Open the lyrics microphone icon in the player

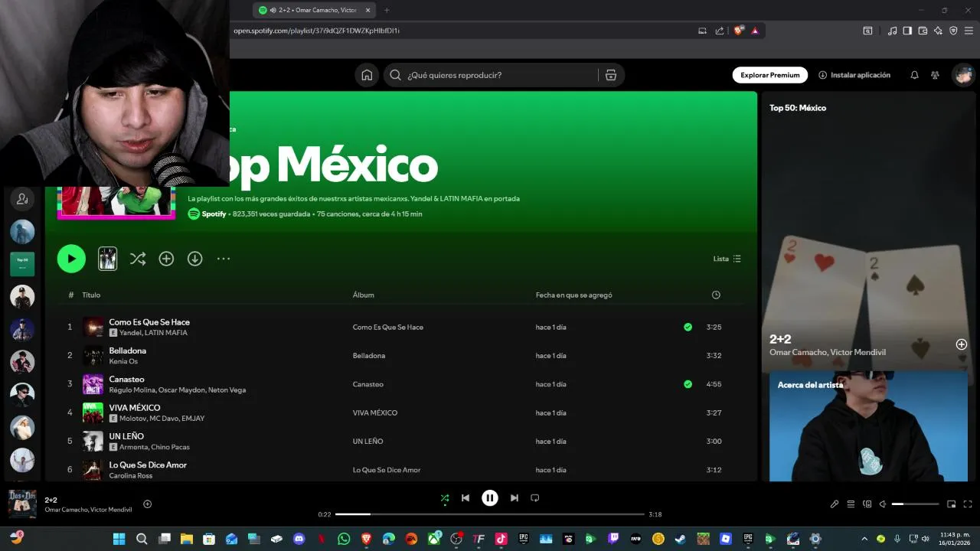click(x=835, y=504)
